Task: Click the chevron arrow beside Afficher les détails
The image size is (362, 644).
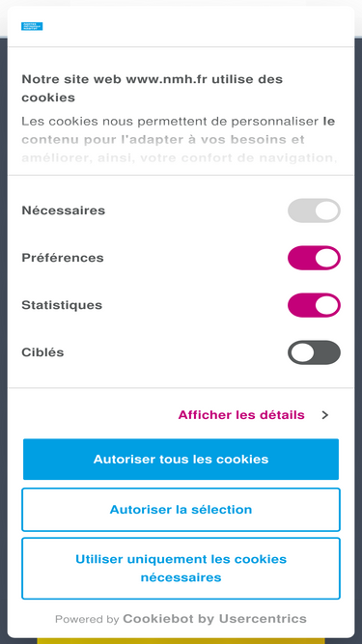Action: tap(325, 415)
